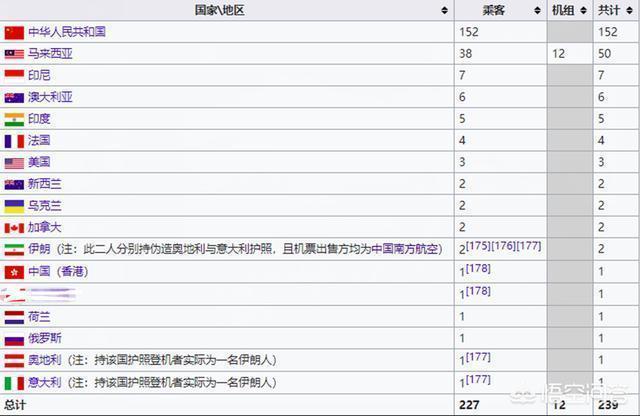Open the 中华人民共和国 link
Image resolution: width=640 pixels, height=416 pixels.
[67, 32]
